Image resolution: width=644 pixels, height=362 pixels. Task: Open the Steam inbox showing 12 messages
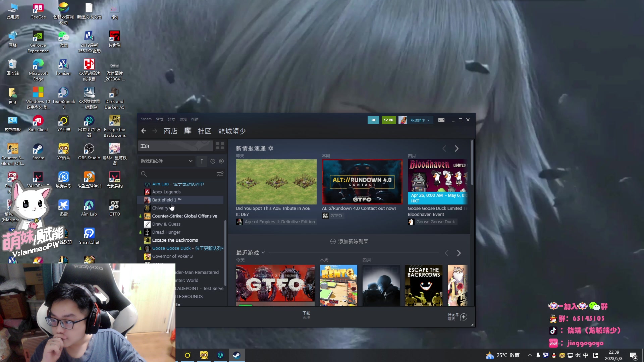[x=388, y=120]
